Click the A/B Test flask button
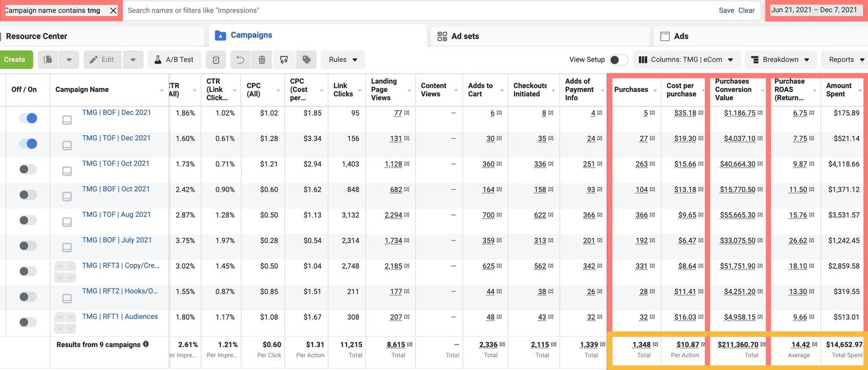Screen dimensions: 868x370 [174, 60]
